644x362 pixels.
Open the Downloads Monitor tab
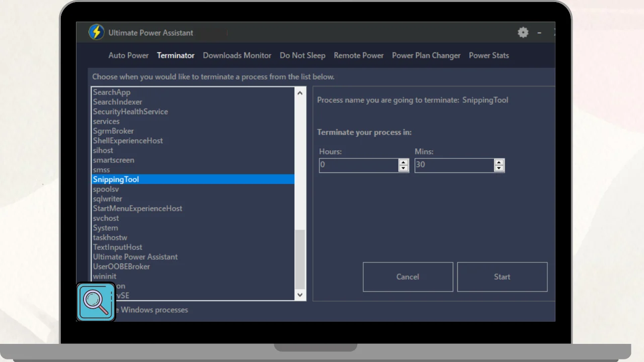point(237,55)
